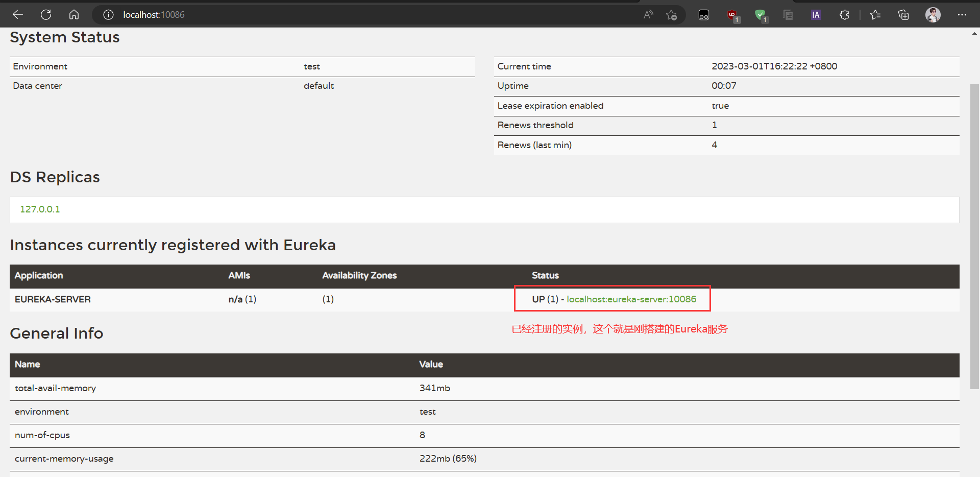980x477 pixels.
Task: Click the General Info heading
Action: click(x=56, y=333)
